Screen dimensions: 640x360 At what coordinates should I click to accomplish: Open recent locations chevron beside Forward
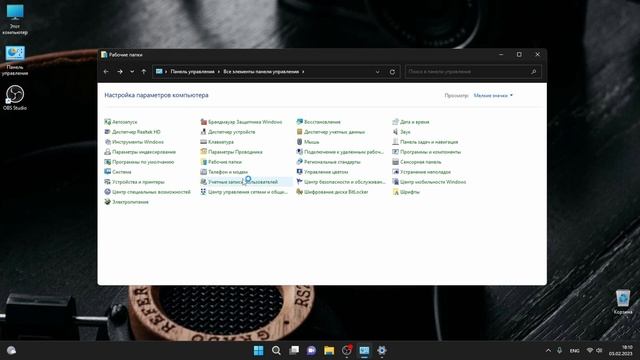(x=132, y=72)
